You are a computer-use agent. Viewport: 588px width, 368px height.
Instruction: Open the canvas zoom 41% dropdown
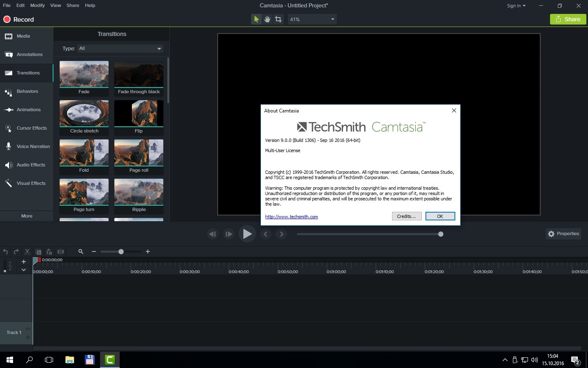coord(312,19)
